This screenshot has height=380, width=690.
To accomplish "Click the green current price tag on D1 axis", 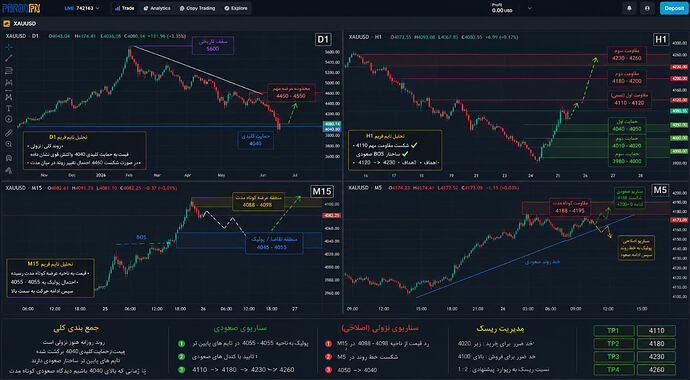I will [331, 124].
